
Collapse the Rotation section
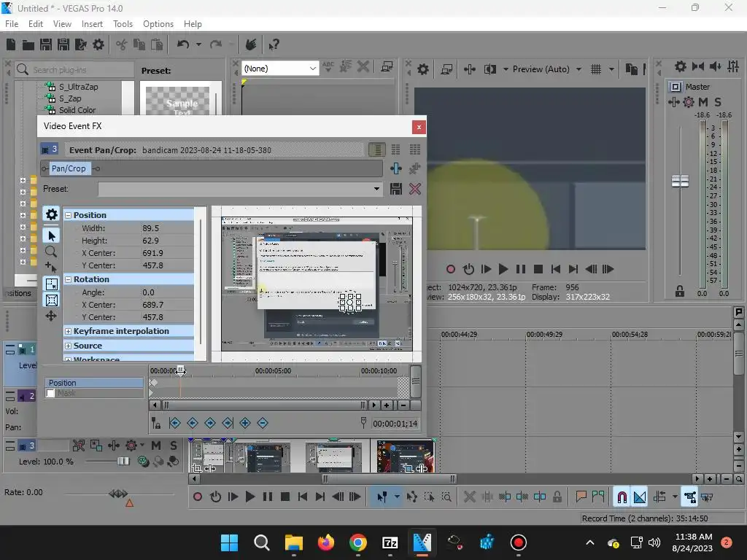tap(68, 279)
